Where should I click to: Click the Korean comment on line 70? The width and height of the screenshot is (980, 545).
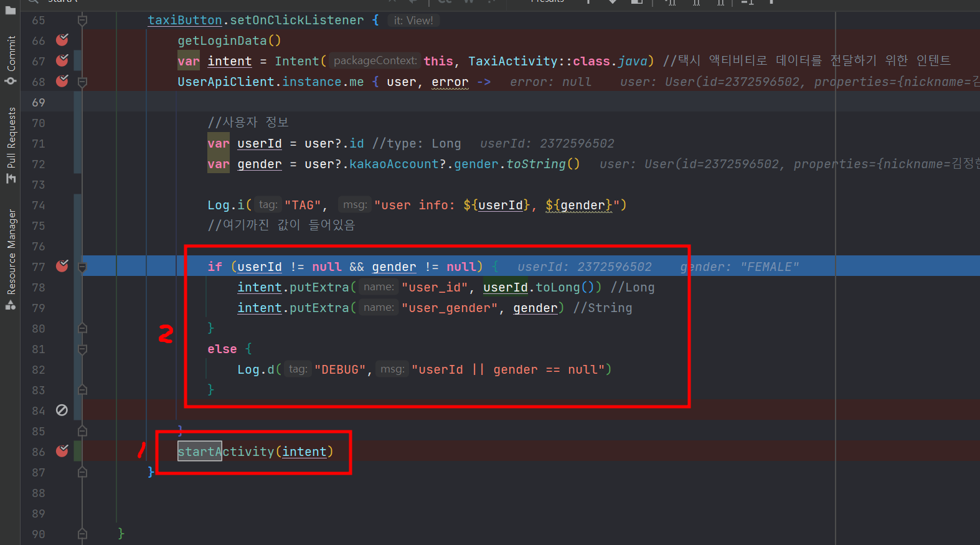pos(248,122)
